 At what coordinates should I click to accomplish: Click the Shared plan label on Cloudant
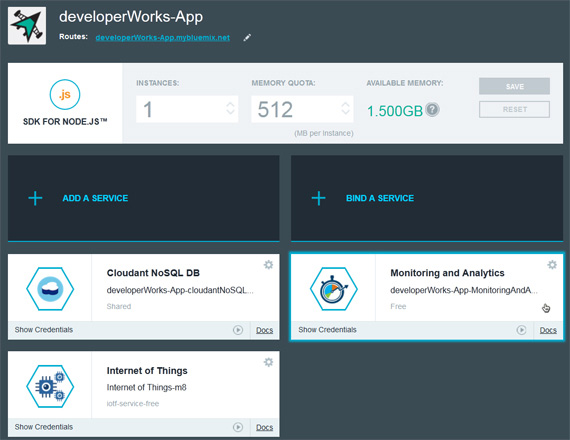point(119,307)
